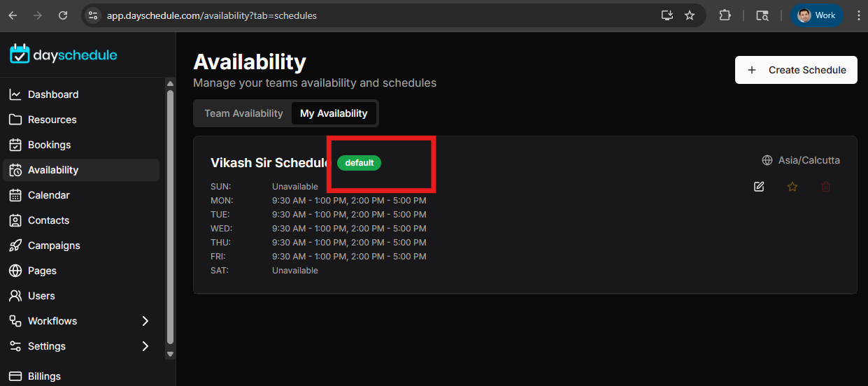Open the Campaigns rocket item

(53, 245)
